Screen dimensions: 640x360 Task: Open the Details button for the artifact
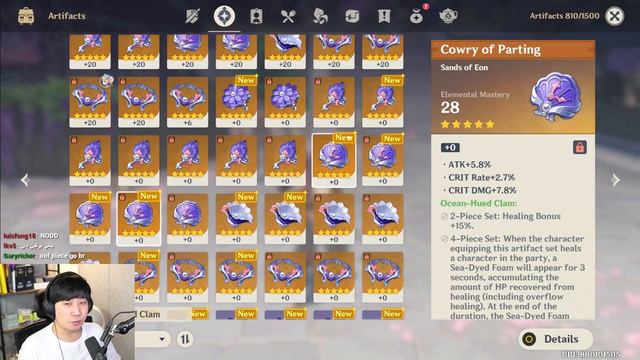click(555, 339)
